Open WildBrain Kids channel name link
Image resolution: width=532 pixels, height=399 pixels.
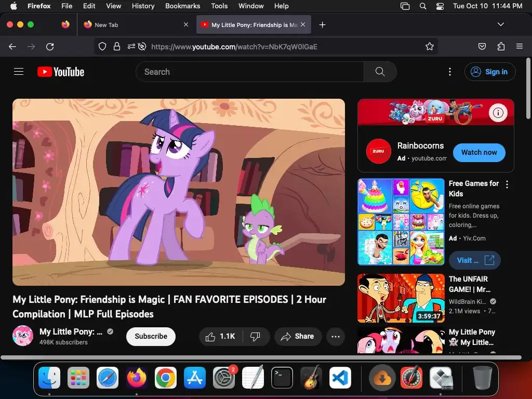(x=467, y=301)
